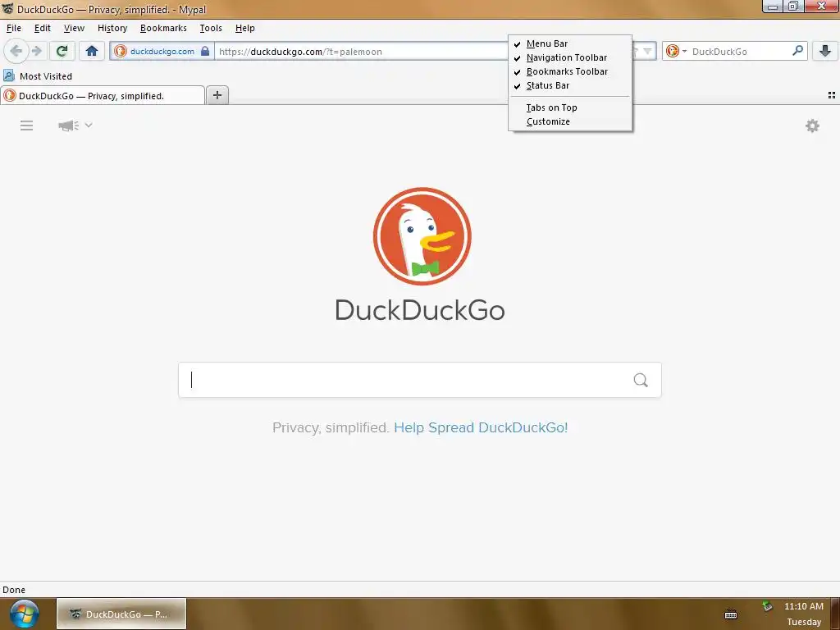The height and width of the screenshot is (630, 840).
Task: Open the DuckDuckGo hamburger menu icon
Action: click(x=26, y=126)
